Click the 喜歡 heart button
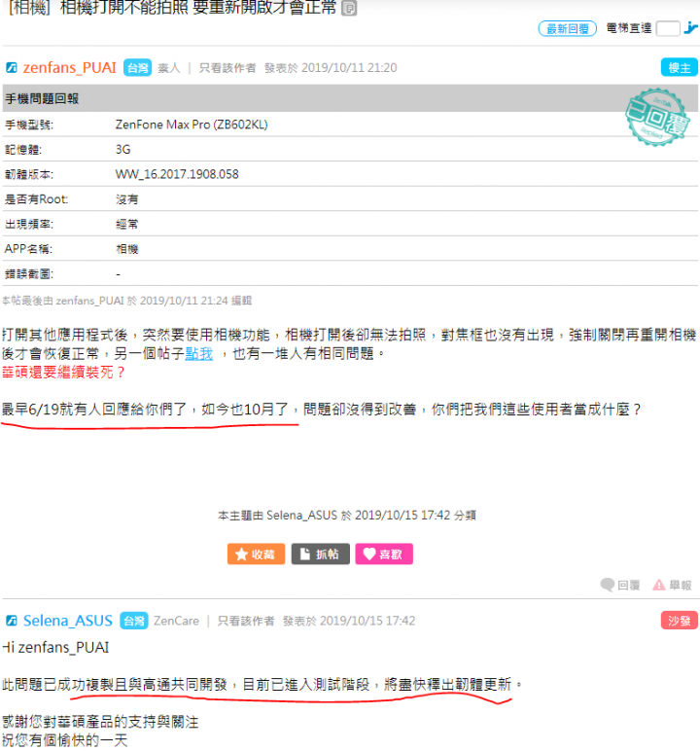The width and height of the screenshot is (700, 751). coord(384,554)
